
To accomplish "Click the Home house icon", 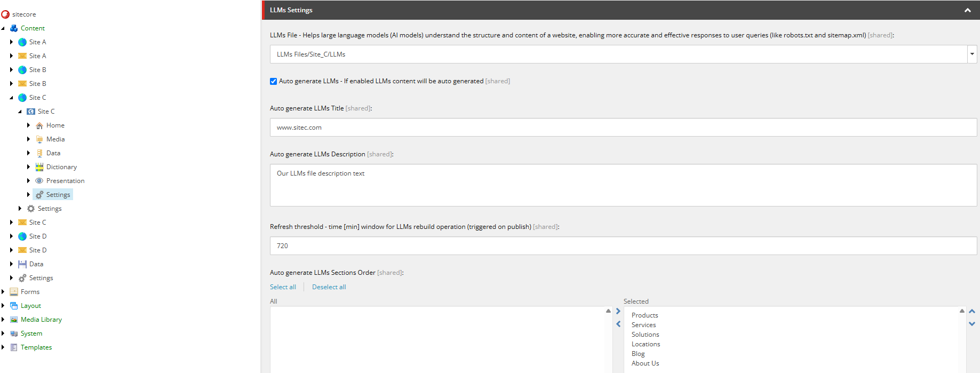I will coord(39,125).
